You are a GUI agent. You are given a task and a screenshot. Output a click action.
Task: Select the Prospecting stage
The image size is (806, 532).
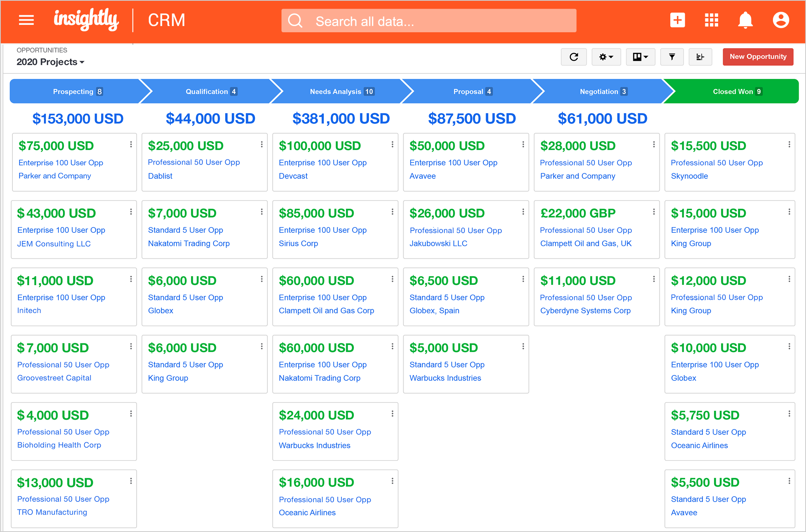point(78,91)
